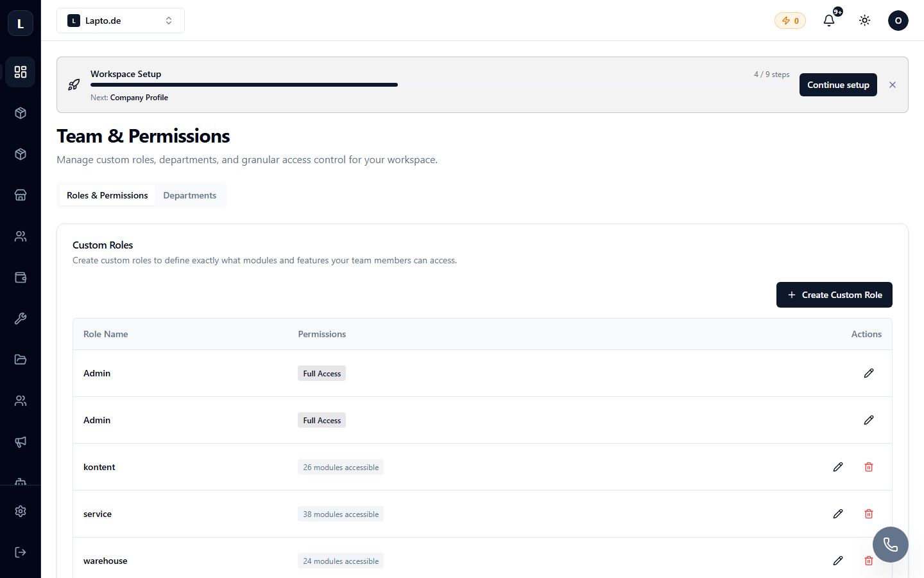Click the logout icon in the sidebar
924x578 pixels.
[x=21, y=552]
